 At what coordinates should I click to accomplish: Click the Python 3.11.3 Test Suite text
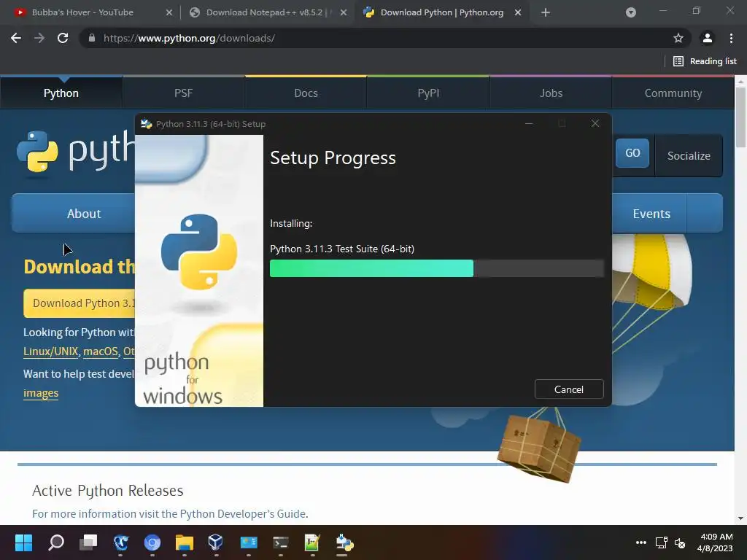(x=342, y=249)
